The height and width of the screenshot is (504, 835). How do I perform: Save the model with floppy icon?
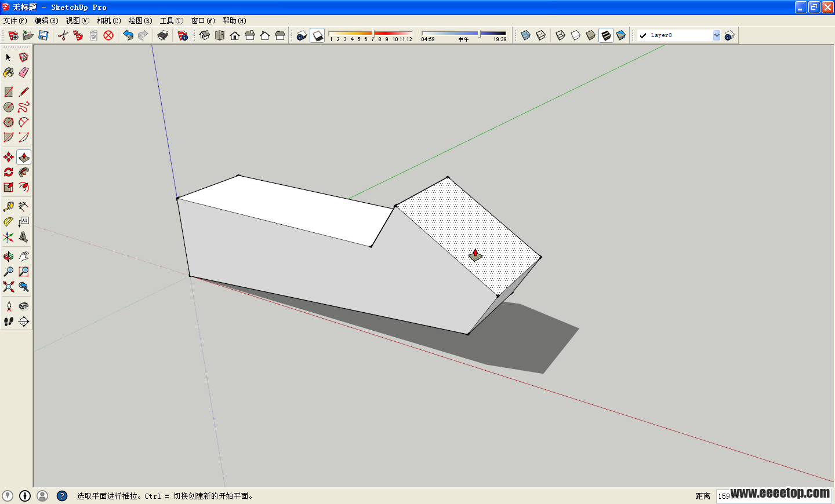(x=43, y=35)
